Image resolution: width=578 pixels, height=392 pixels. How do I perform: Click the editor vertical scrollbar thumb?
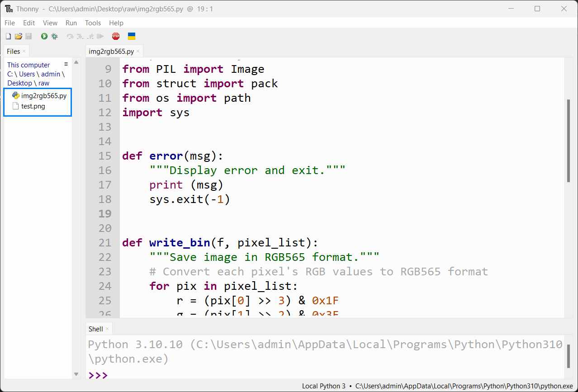(569, 140)
